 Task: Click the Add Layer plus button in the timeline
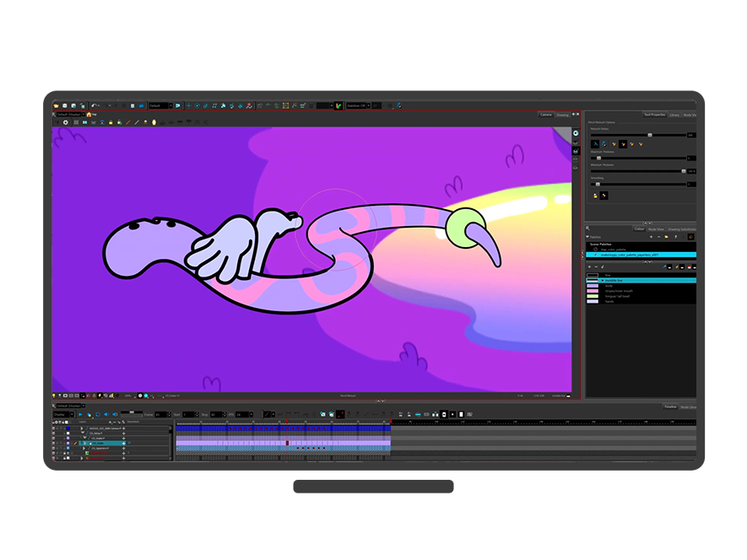click(x=111, y=421)
